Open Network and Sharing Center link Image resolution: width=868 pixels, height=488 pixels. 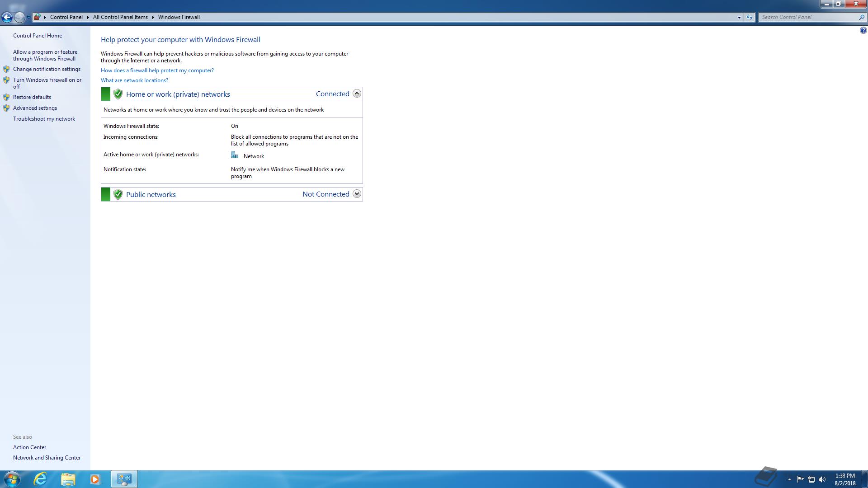(x=47, y=458)
